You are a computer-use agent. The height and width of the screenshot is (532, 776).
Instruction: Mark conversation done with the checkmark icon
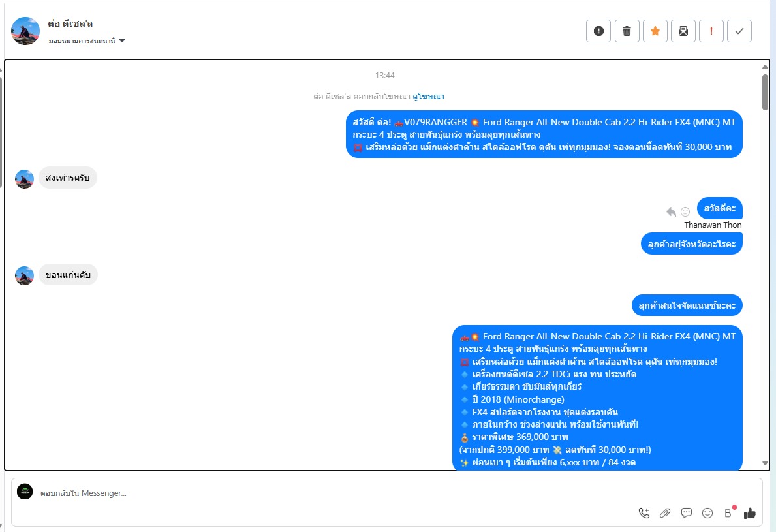[739, 31]
